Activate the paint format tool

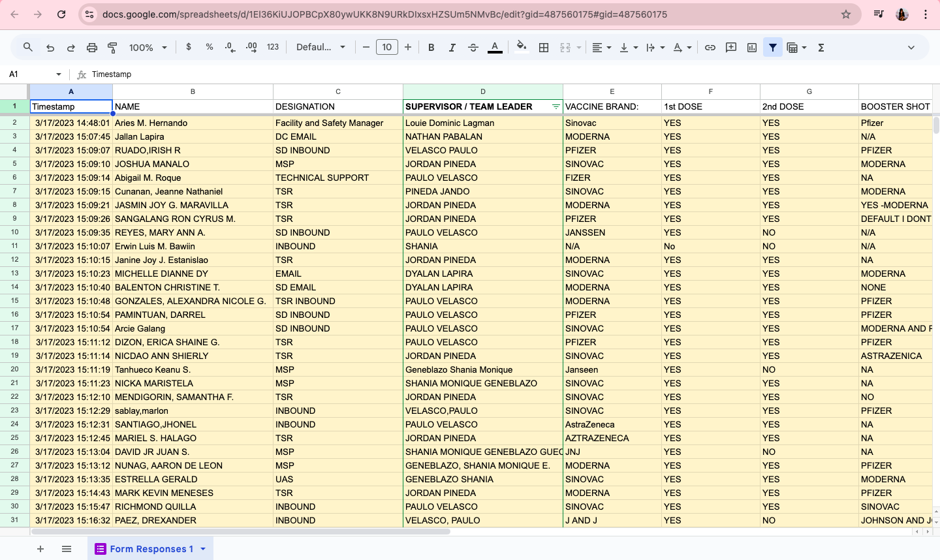click(x=112, y=47)
